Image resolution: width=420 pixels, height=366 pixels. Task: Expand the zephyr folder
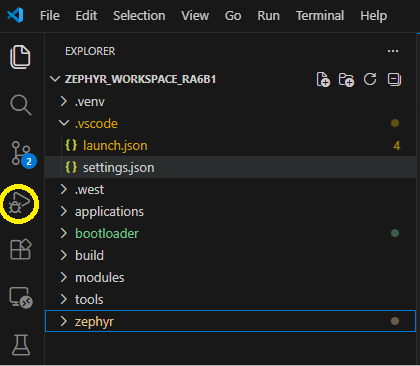pyautogui.click(x=64, y=321)
